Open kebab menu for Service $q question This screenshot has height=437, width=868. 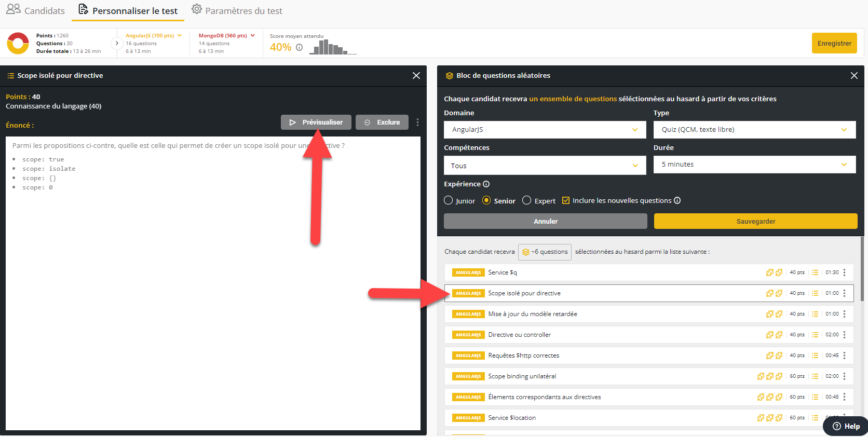point(845,272)
